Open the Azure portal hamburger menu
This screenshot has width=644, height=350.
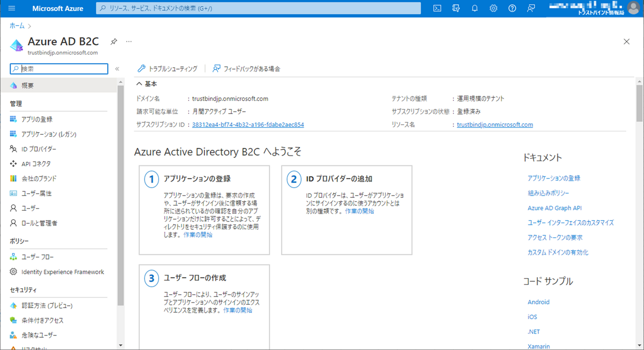click(12, 9)
